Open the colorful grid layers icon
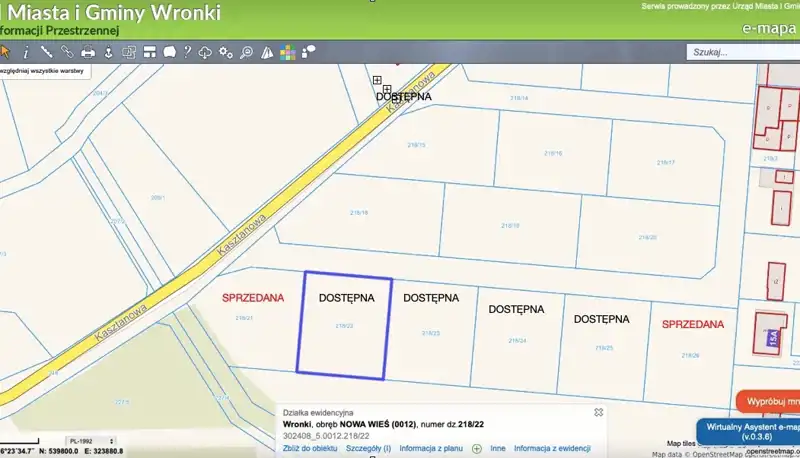Image resolution: width=800 pixels, height=458 pixels. 287,52
